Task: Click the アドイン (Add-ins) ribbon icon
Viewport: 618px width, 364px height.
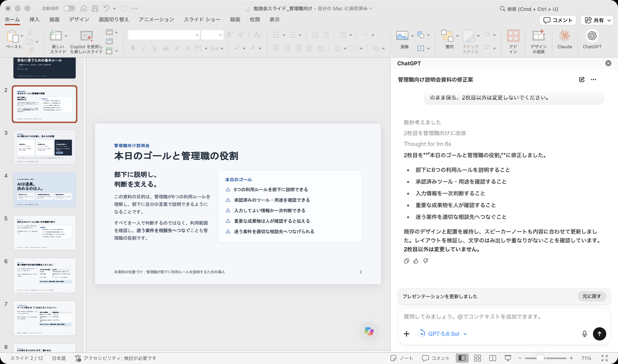Action: click(x=513, y=41)
